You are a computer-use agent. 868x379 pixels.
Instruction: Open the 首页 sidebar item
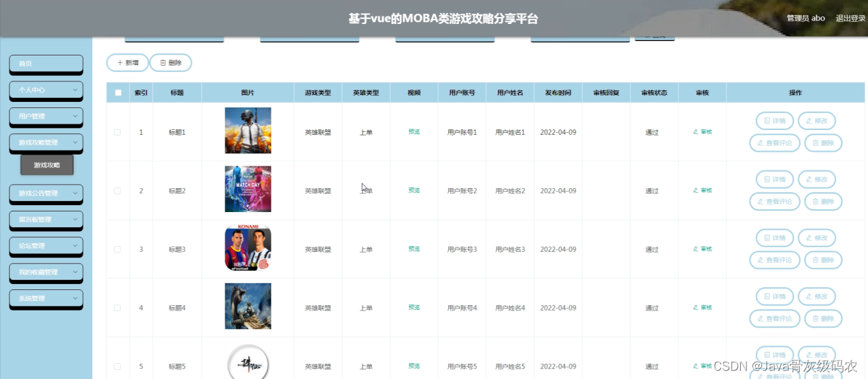click(x=46, y=64)
